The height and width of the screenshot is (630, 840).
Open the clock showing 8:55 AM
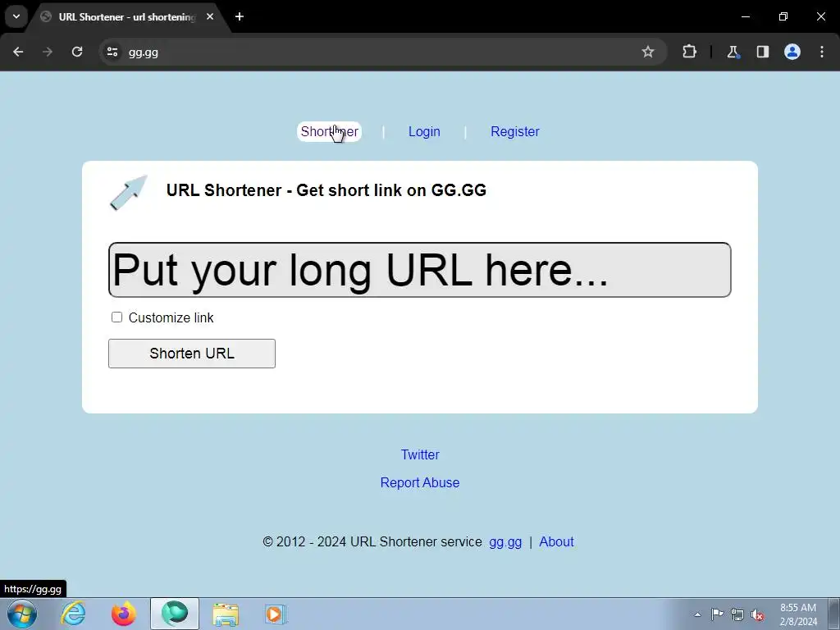(x=797, y=614)
